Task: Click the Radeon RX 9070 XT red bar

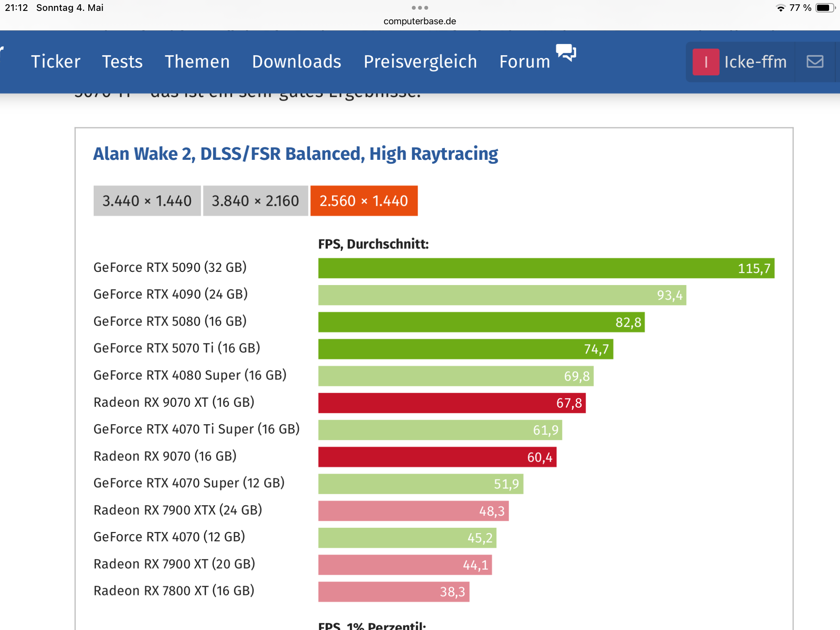Action: click(x=451, y=403)
